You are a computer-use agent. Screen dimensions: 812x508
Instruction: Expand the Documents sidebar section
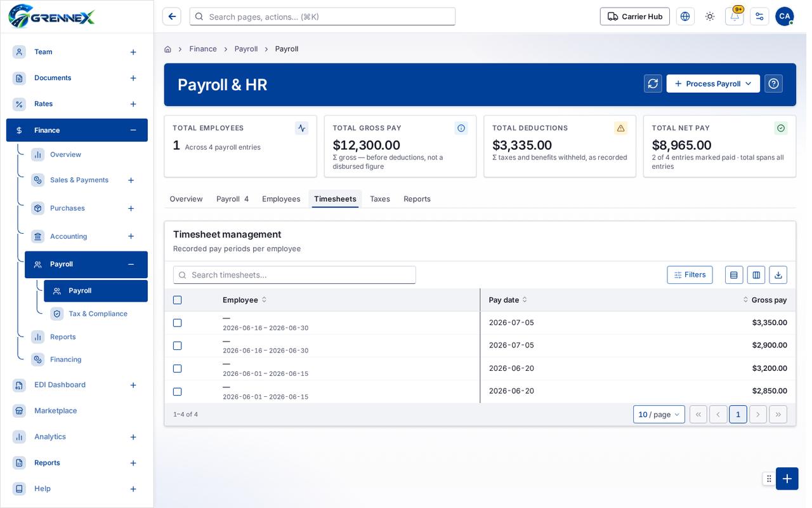click(x=133, y=78)
